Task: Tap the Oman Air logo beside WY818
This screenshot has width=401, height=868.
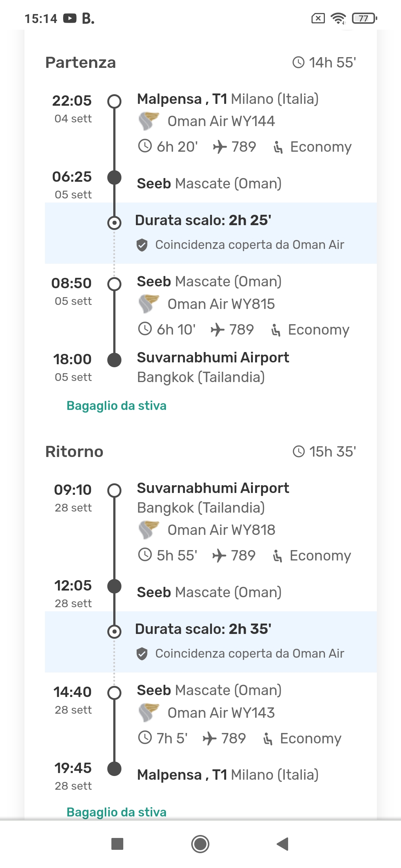Action: pyautogui.click(x=149, y=530)
